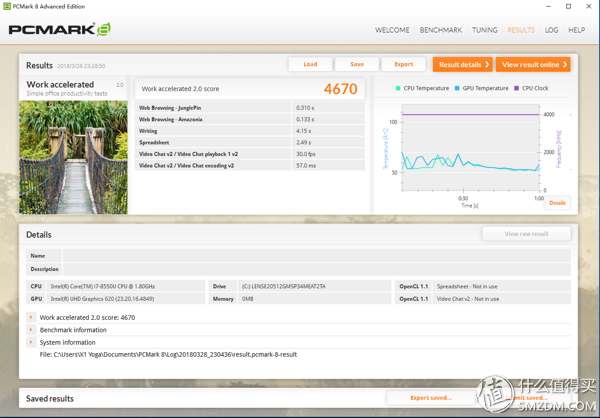
Task: Expand Benchmark information section
Action: point(31,330)
